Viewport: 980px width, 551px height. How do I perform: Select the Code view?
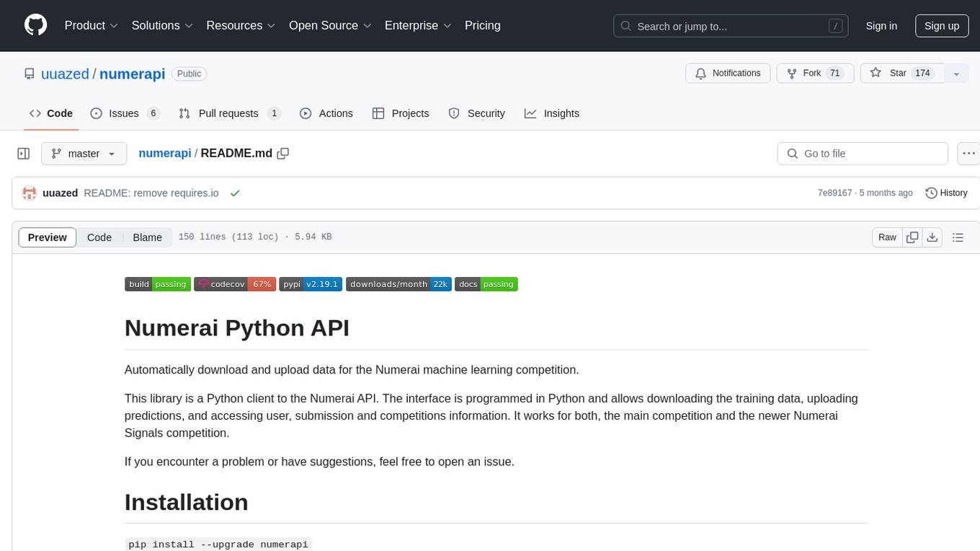tap(99, 237)
